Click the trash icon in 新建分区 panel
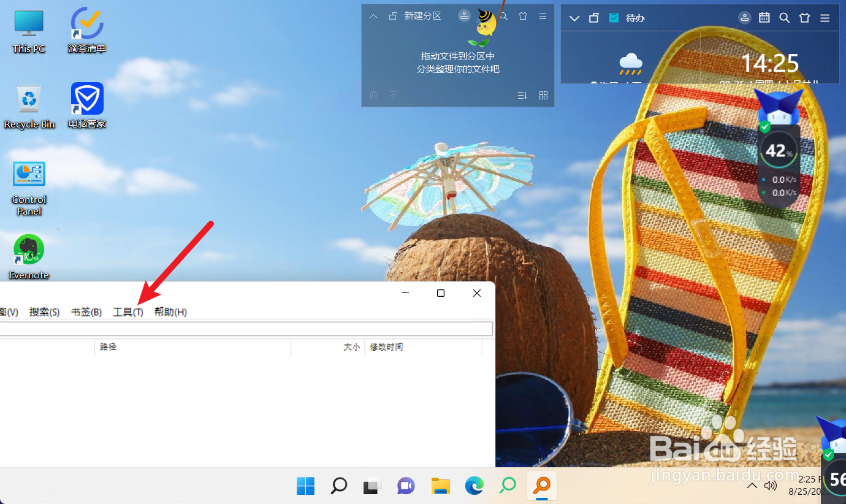846x504 pixels. coord(373,95)
